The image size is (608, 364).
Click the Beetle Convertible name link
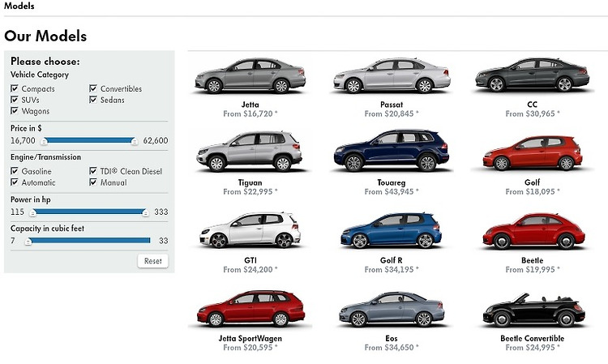pyautogui.click(x=533, y=338)
